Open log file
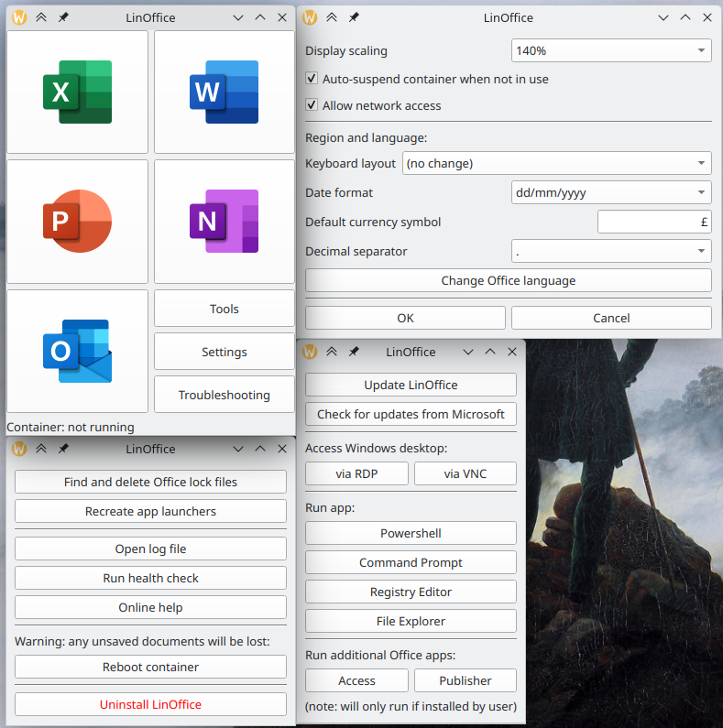723x728 pixels. point(150,549)
